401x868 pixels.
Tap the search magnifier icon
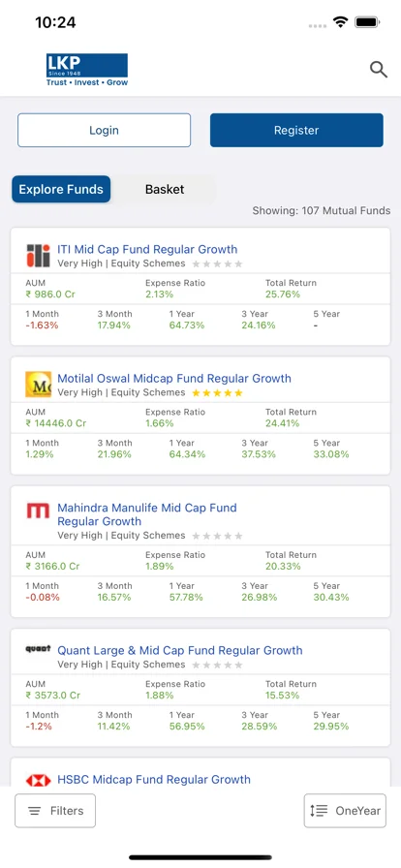click(379, 70)
